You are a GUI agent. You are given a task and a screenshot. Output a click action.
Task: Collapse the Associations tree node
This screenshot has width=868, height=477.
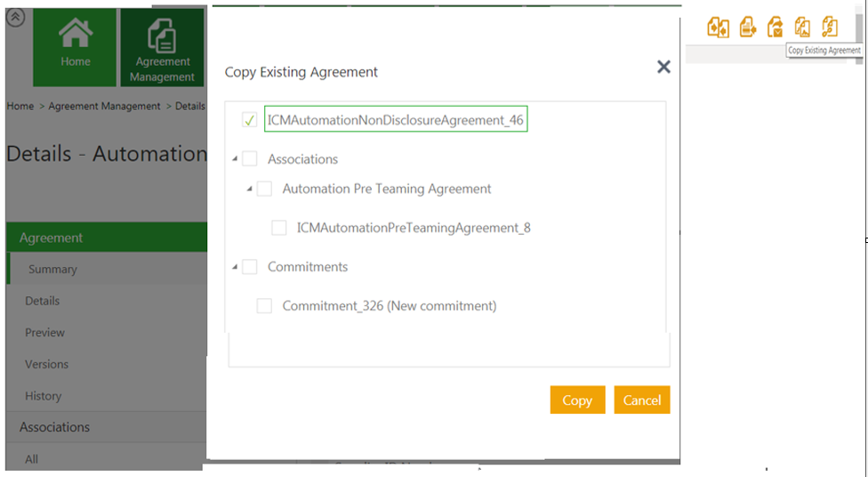click(x=235, y=159)
